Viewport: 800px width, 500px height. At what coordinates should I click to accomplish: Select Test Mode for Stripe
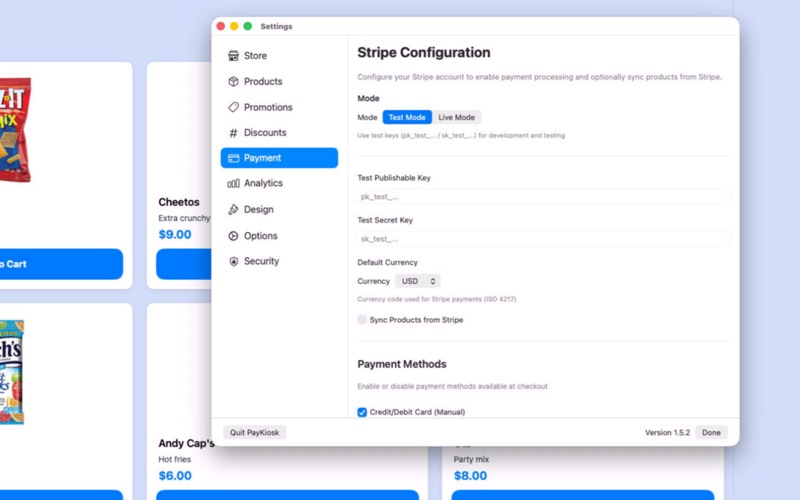(407, 117)
